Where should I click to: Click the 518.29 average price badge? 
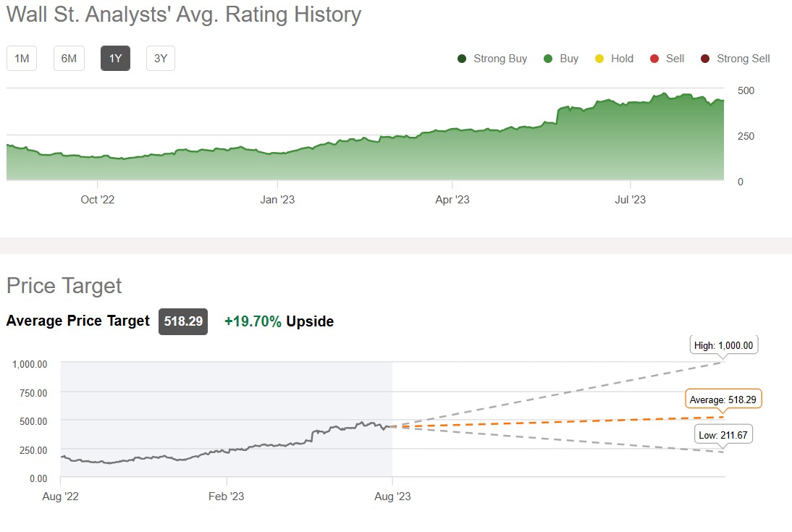[x=183, y=321]
